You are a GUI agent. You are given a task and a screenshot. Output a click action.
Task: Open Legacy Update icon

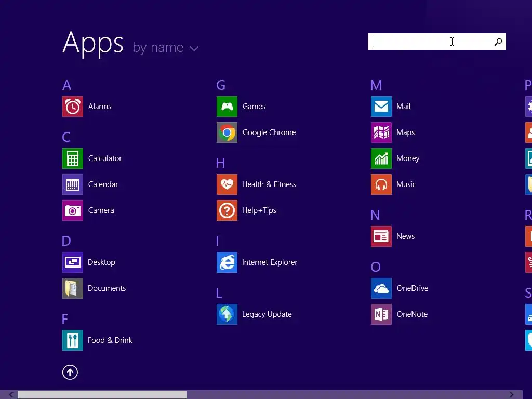[227, 314]
